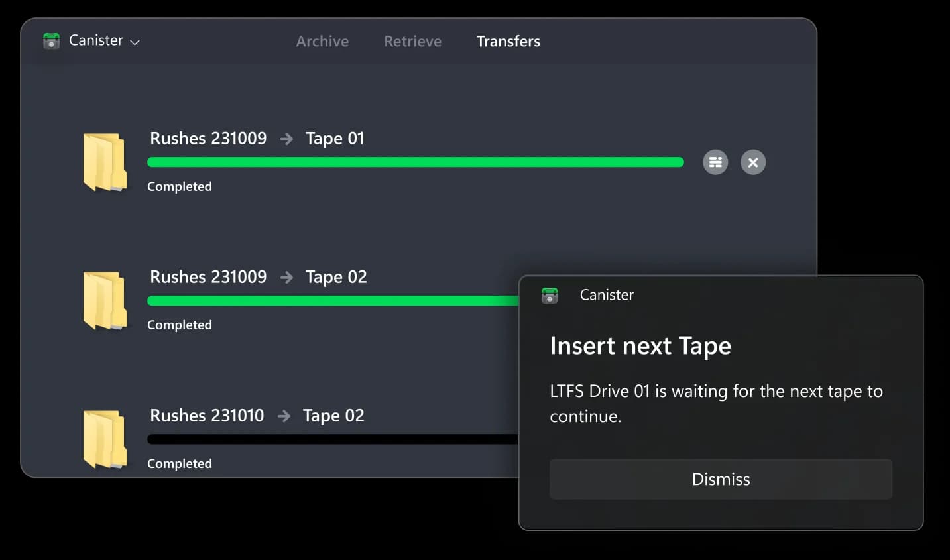This screenshot has width=950, height=560.
Task: Click the Canister icon in the notification
Action: tap(550, 296)
